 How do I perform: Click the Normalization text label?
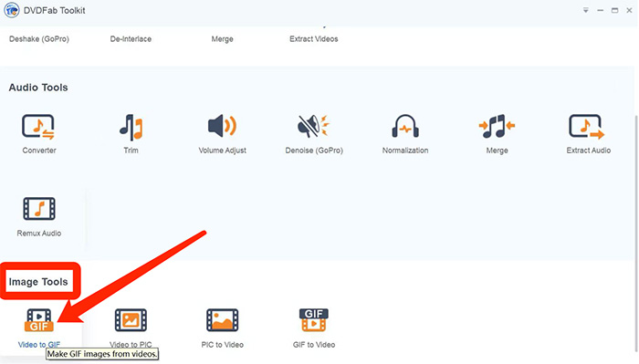[405, 151]
